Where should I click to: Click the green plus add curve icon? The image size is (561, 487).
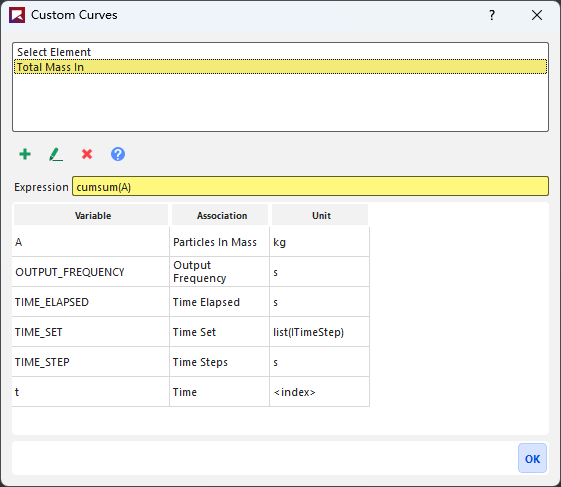pos(25,154)
